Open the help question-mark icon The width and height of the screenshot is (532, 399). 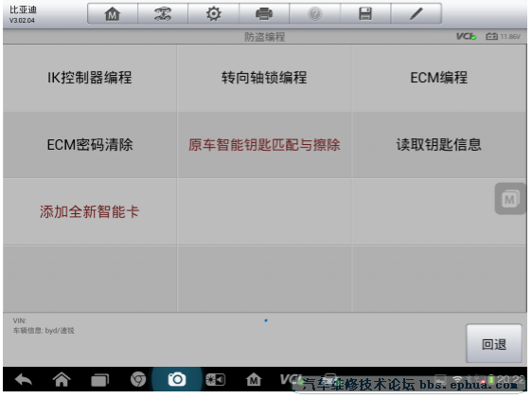315,14
